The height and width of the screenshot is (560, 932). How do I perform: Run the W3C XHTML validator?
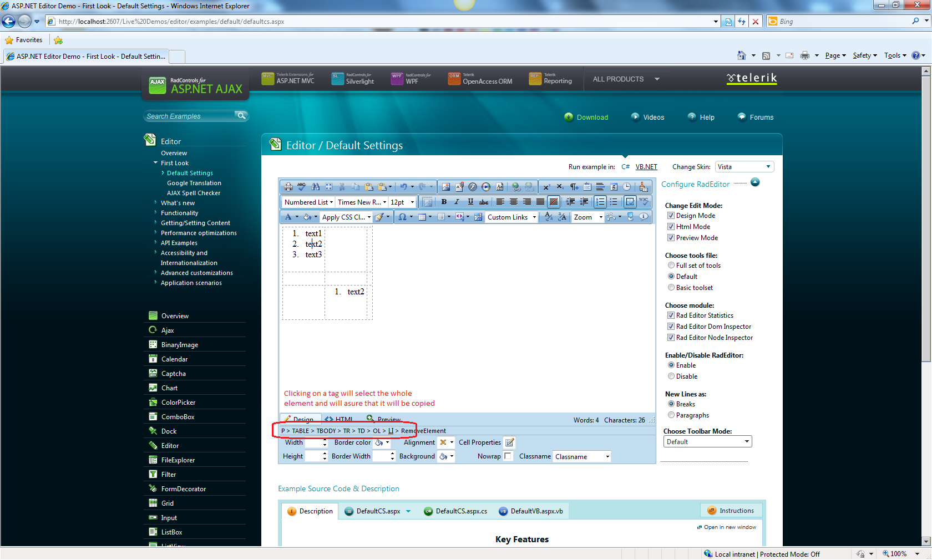(644, 202)
